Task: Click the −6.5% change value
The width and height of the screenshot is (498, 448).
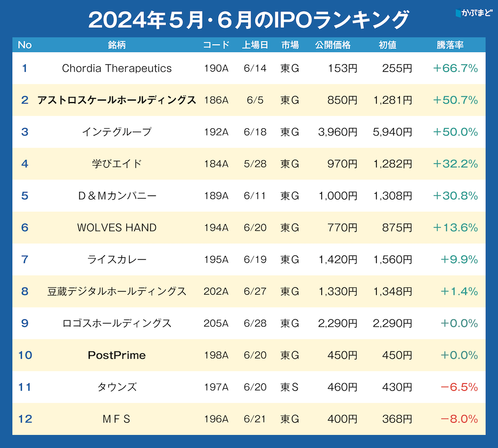Action: click(459, 387)
